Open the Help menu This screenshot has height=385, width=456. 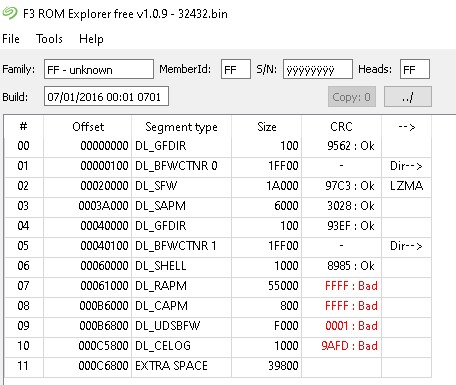[91, 39]
